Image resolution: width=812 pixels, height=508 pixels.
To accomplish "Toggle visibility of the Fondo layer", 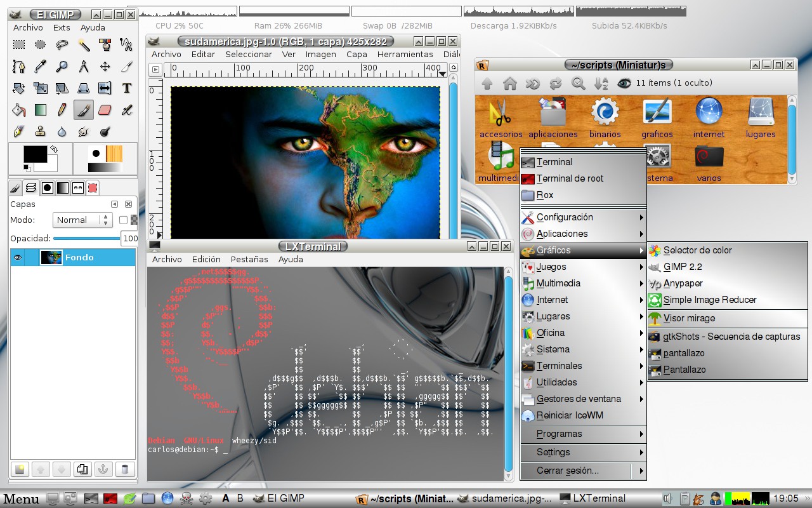I will point(18,257).
